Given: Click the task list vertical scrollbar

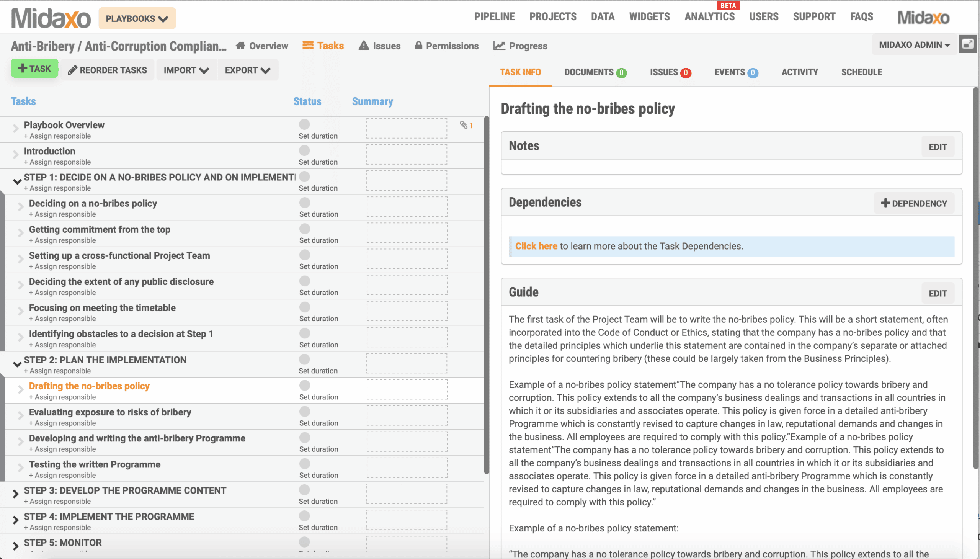Looking at the screenshot, I should pos(486,295).
